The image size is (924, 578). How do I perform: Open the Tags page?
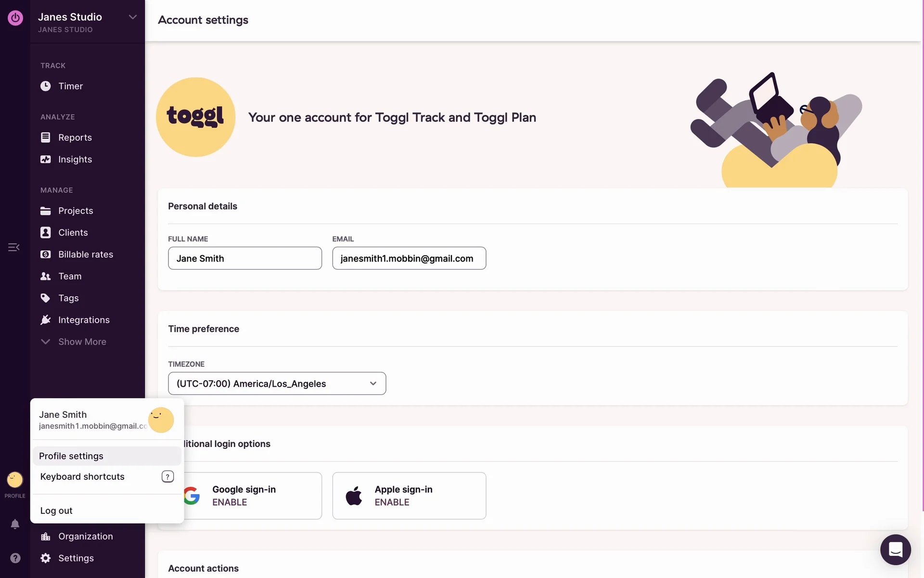(x=68, y=298)
